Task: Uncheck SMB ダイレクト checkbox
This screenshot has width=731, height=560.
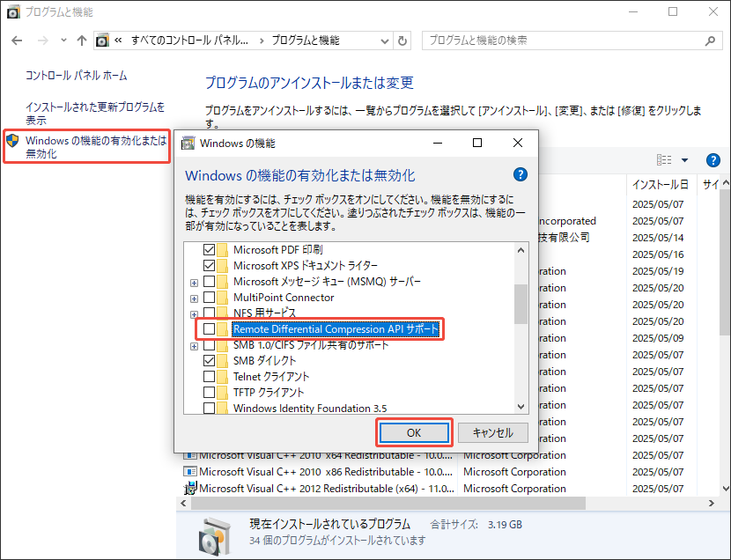Action: (x=209, y=361)
